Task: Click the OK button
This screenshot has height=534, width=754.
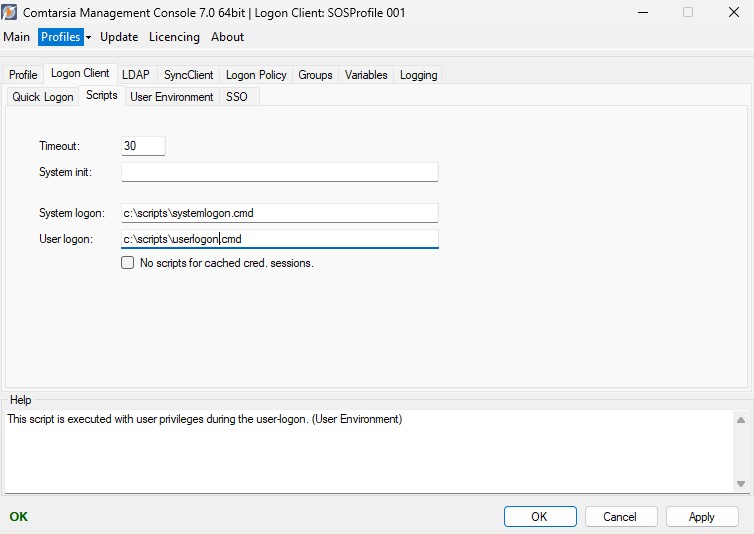Action: pos(540,517)
